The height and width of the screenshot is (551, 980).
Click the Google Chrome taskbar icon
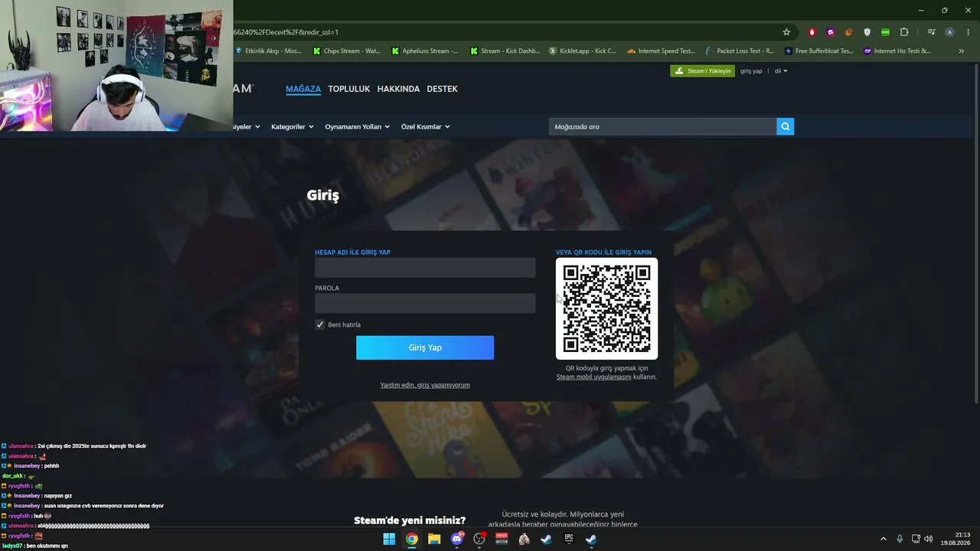(412, 539)
